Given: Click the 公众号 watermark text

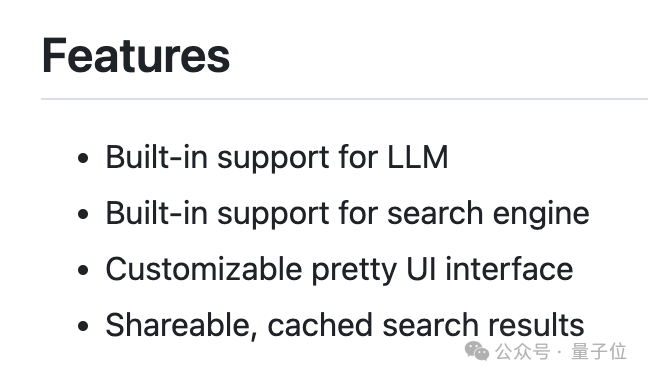Looking at the screenshot, I should point(522,352).
